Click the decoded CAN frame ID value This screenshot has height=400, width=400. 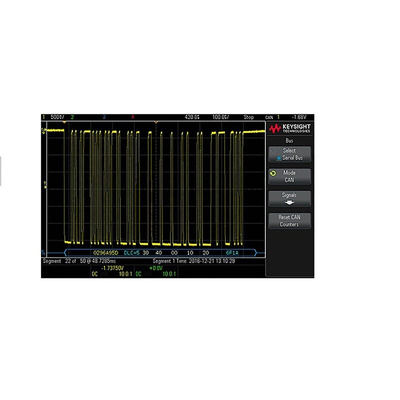(x=106, y=253)
